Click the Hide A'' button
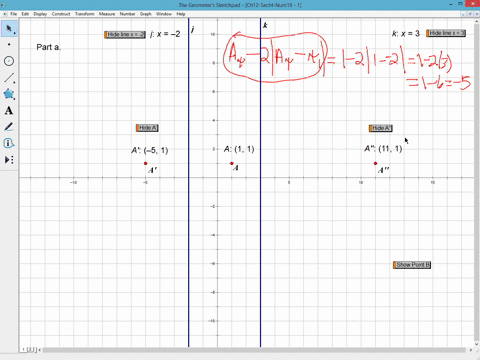Screen dimensions: 480x360 coord(381,128)
